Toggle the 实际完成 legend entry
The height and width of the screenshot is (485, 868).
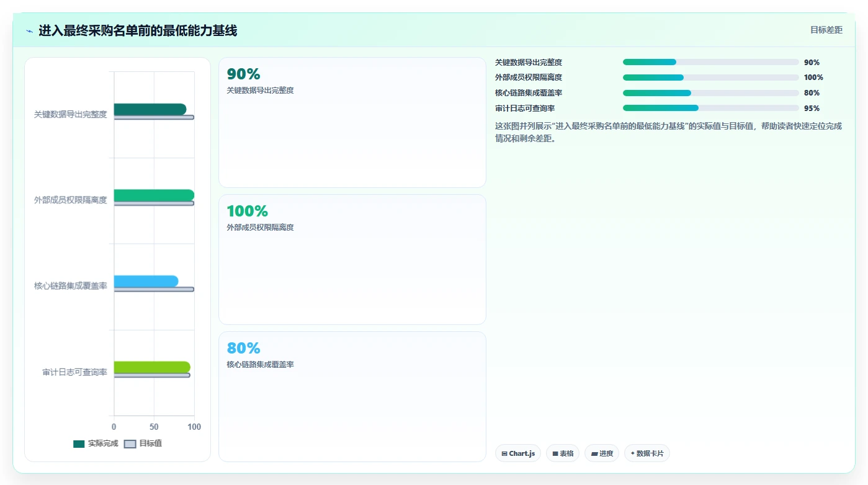tap(96, 443)
